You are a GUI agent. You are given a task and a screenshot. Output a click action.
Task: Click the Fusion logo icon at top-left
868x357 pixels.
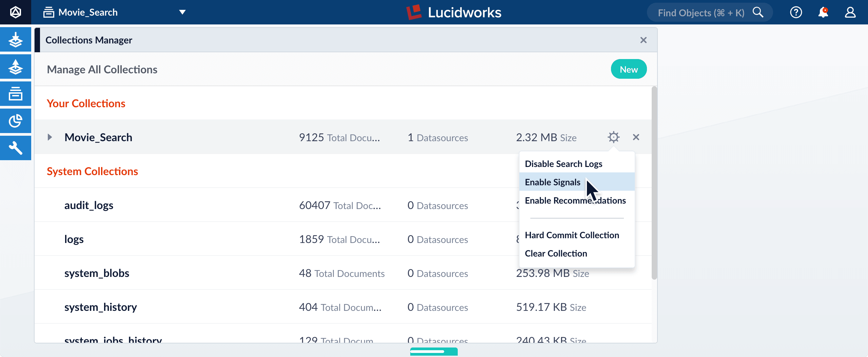tap(16, 12)
